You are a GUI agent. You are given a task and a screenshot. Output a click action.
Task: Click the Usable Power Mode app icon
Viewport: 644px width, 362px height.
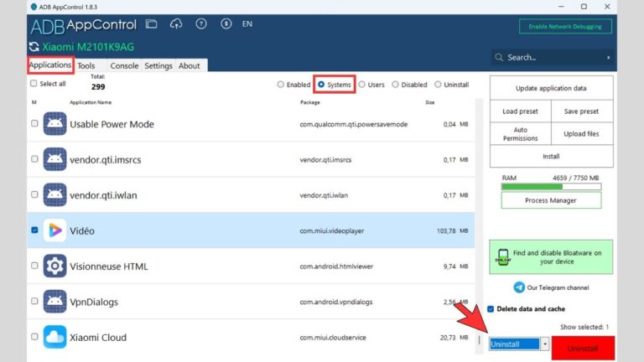pyautogui.click(x=55, y=123)
